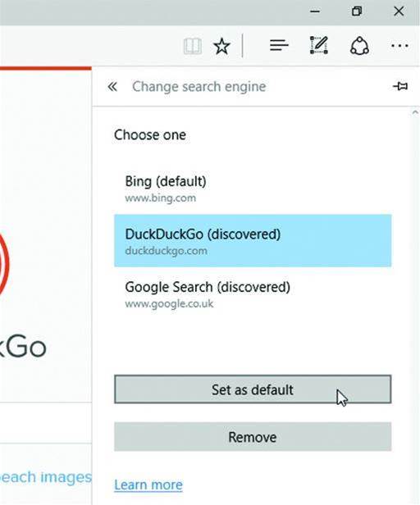The height and width of the screenshot is (505, 420).
Task: Go back with double chevron arrow
Action: (x=112, y=87)
